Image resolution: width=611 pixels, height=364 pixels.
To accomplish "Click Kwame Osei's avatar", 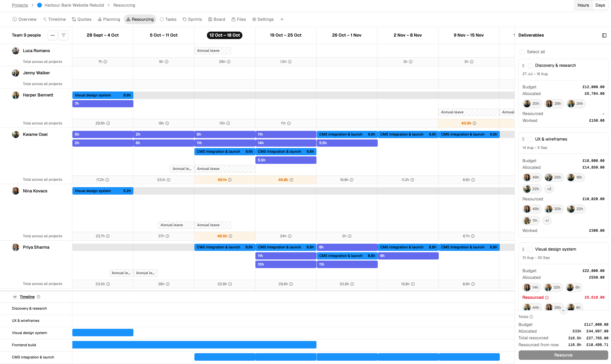I will 16,134.
